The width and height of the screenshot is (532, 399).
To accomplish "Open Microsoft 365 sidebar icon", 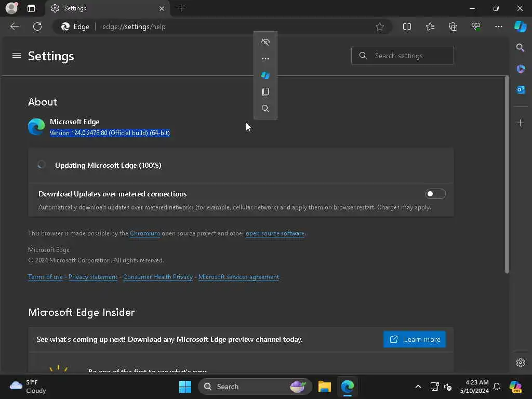I will click(521, 69).
